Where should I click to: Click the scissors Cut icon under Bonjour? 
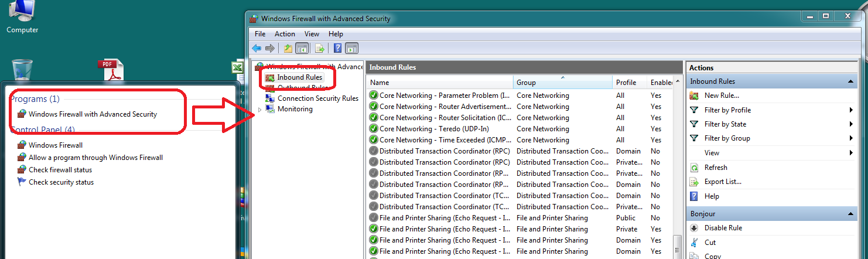click(x=694, y=242)
